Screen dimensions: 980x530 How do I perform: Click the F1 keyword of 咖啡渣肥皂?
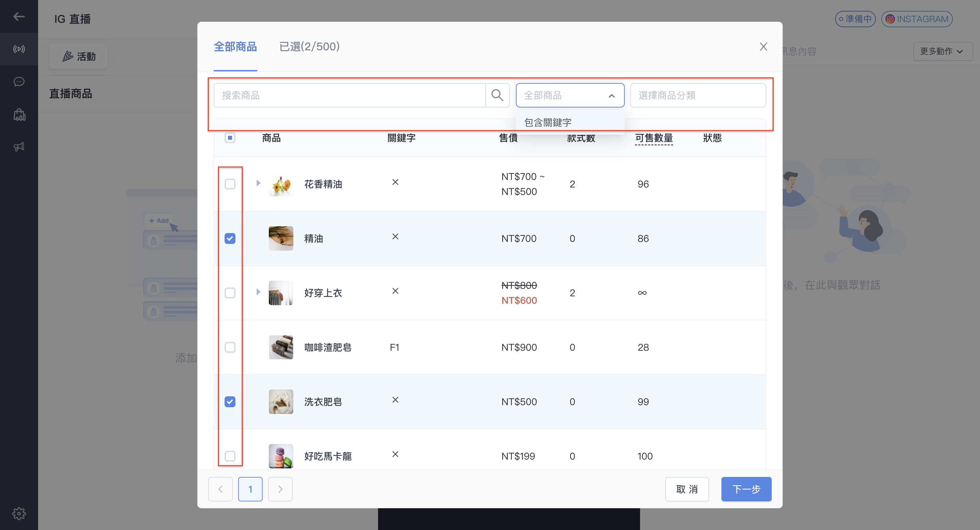pyautogui.click(x=394, y=347)
